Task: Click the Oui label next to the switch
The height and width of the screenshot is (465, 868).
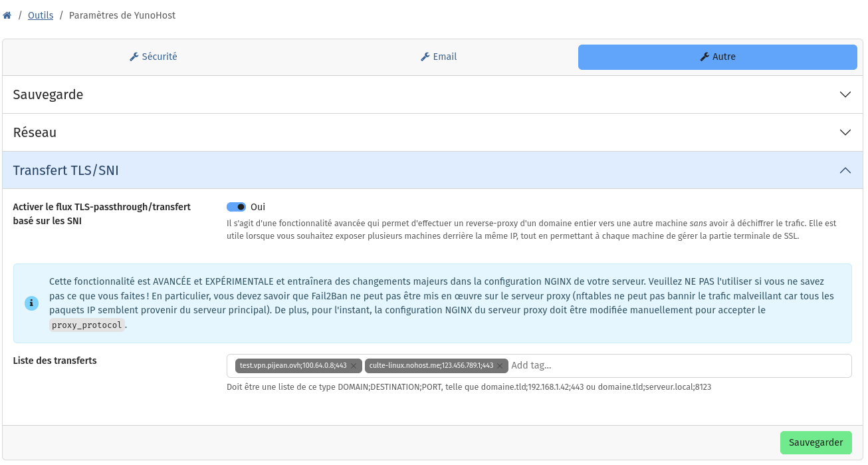Action: coord(258,207)
